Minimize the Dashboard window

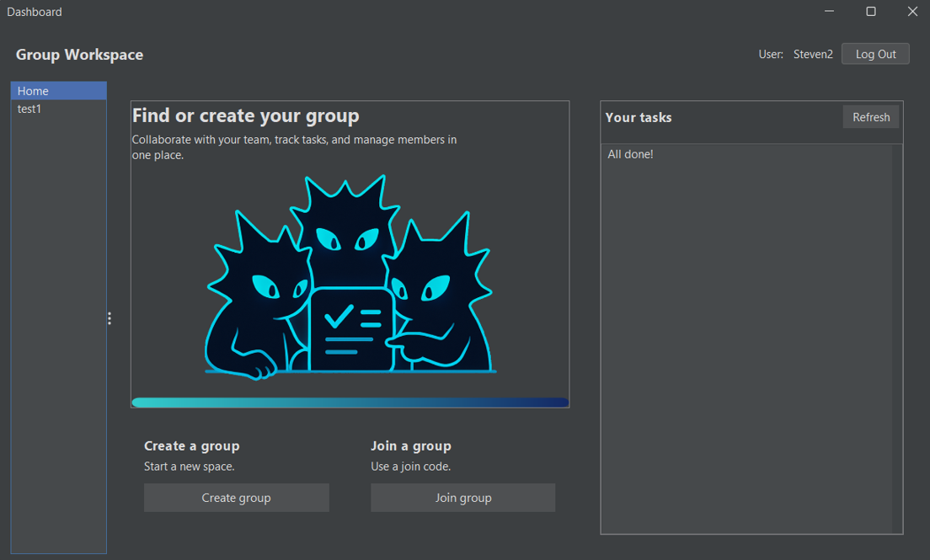[829, 11]
